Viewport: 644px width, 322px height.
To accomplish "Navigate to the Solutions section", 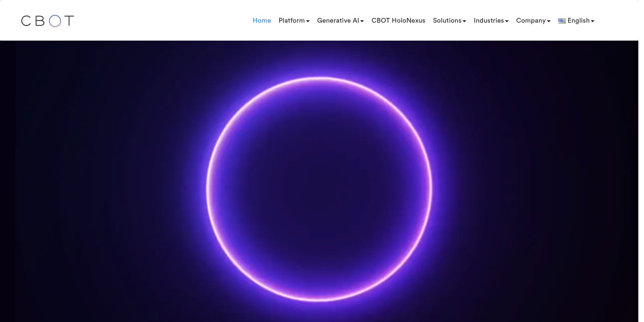I will 447,20.
